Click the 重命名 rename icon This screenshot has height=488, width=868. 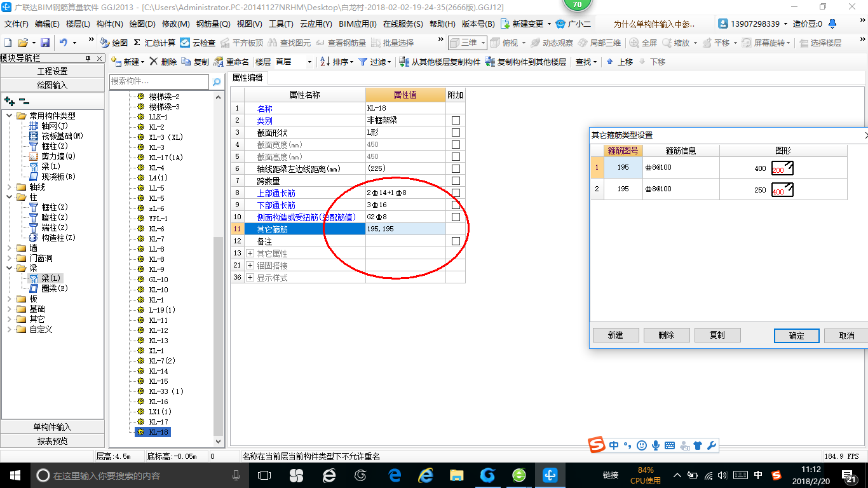point(219,62)
